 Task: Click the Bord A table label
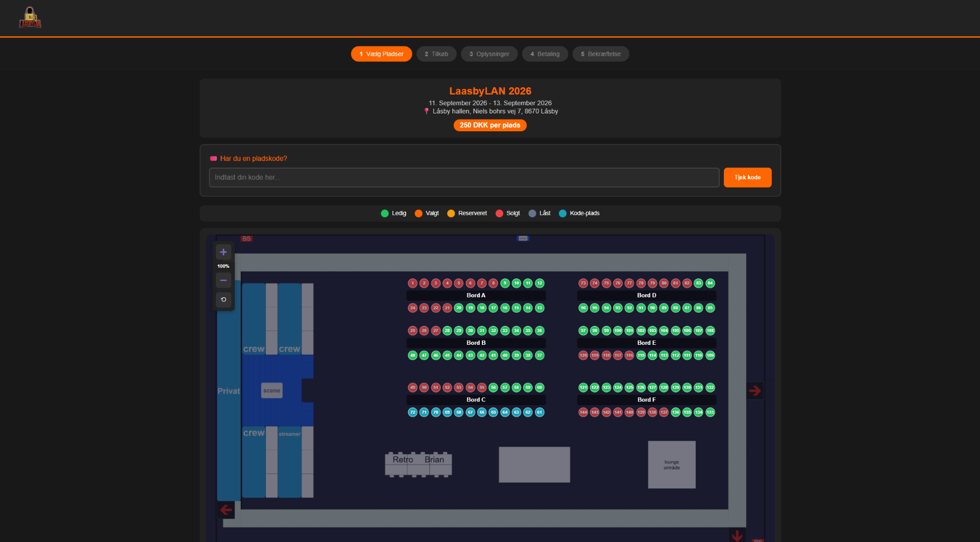[x=476, y=295]
